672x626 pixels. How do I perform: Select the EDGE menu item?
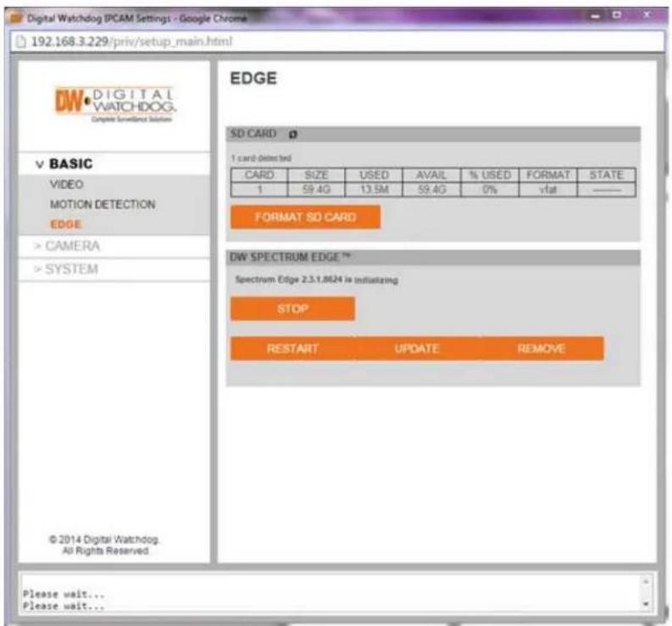[65, 224]
